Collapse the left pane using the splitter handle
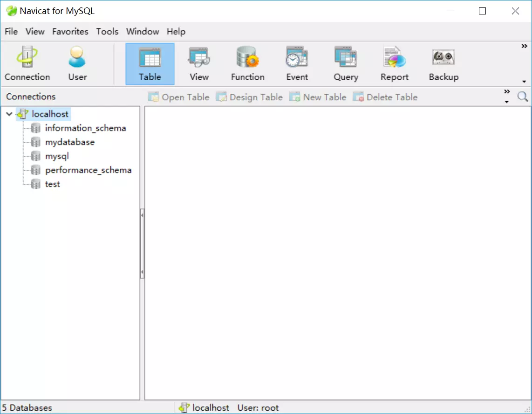Screen dimensions: 532x414 pos(142,243)
